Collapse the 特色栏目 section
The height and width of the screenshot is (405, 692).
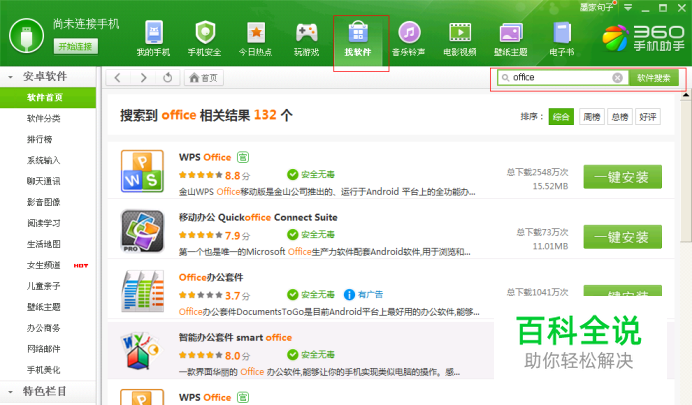click(x=10, y=391)
